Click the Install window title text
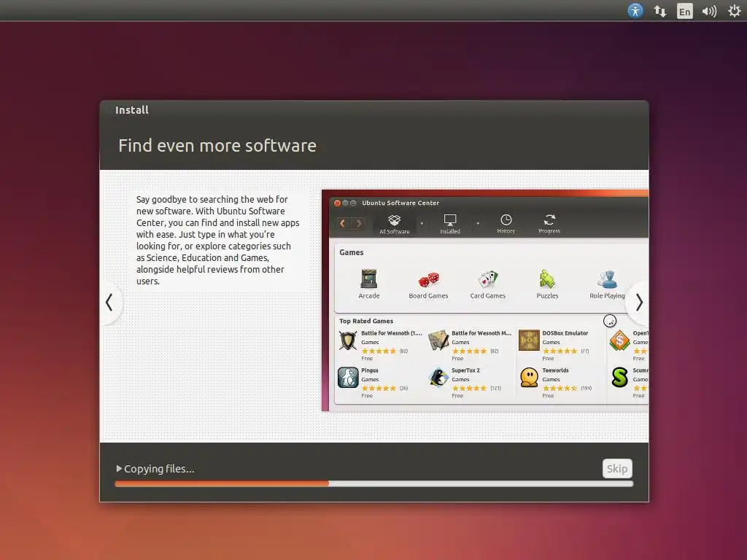This screenshot has width=747, height=560. (132, 110)
